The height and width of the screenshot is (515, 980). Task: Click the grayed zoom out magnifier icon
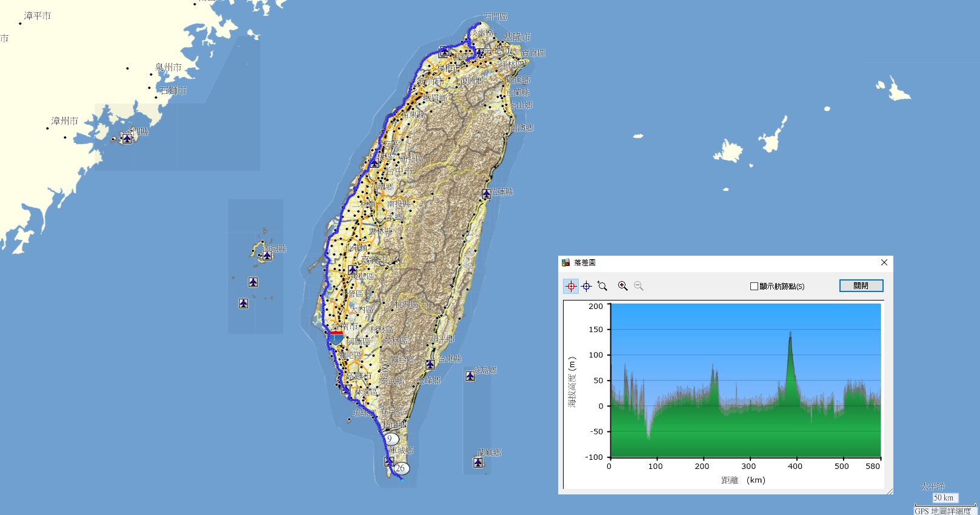639,286
